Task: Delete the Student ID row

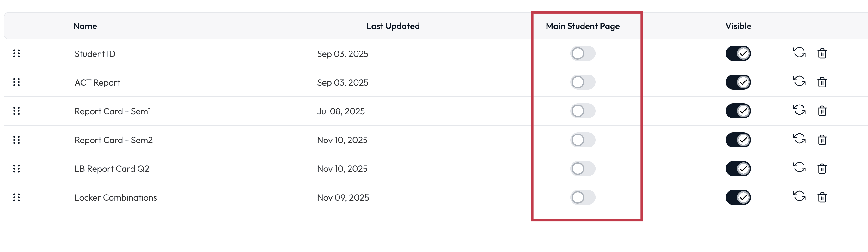Action: pyautogui.click(x=822, y=53)
